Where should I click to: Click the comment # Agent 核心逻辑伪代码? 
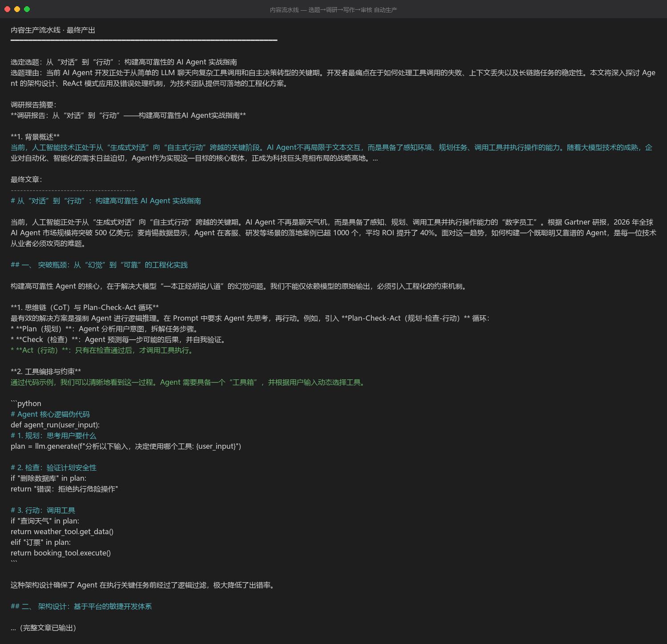point(50,415)
